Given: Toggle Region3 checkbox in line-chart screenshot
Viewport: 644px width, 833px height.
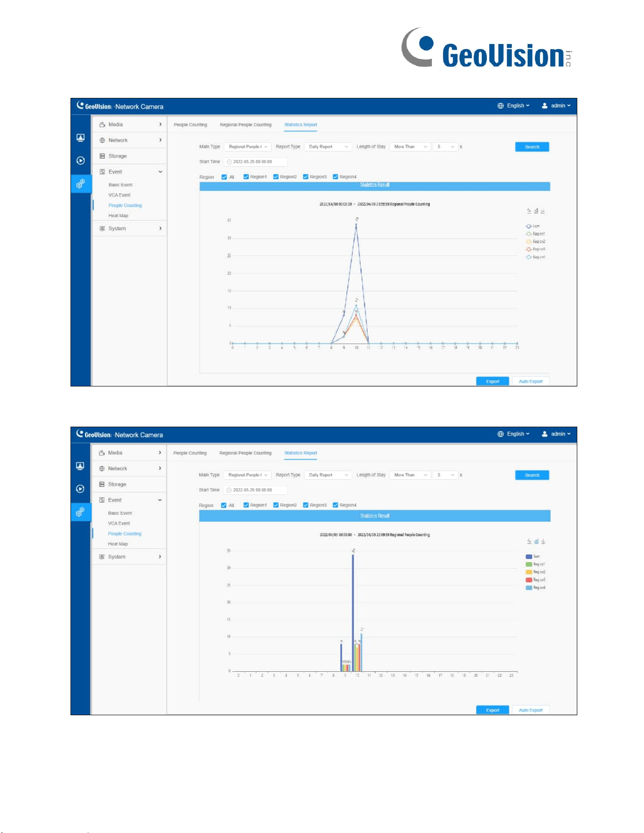Looking at the screenshot, I should tap(306, 176).
